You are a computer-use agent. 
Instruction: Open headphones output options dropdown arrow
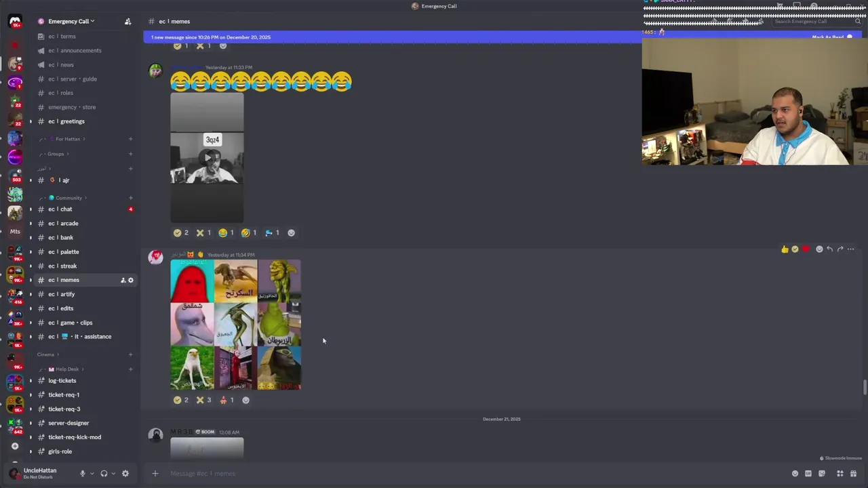(113, 474)
